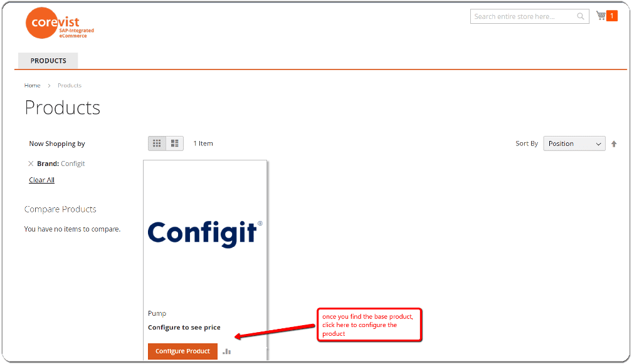Click the cart item count badge
The height and width of the screenshot is (364, 632).
pyautogui.click(x=613, y=16)
